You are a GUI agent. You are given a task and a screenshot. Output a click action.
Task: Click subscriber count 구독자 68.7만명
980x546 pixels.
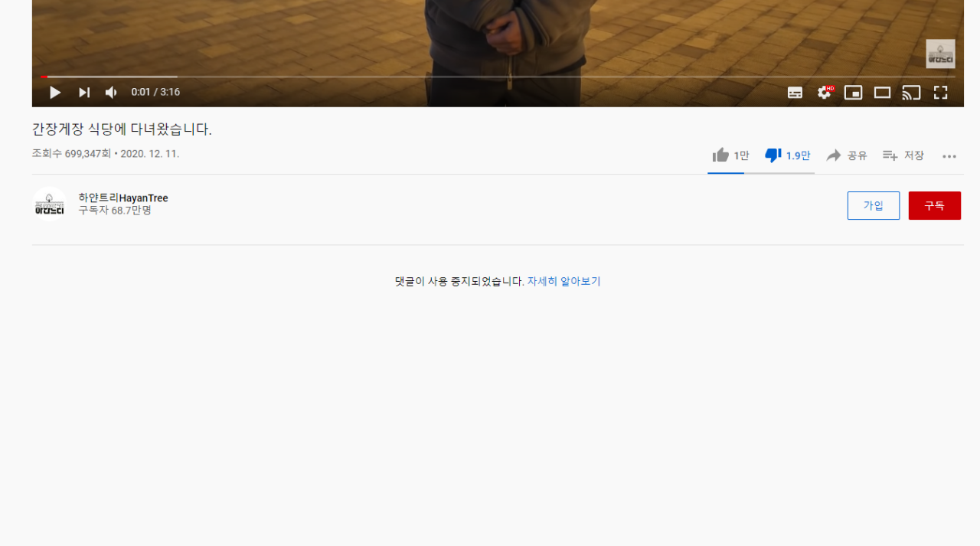click(115, 210)
